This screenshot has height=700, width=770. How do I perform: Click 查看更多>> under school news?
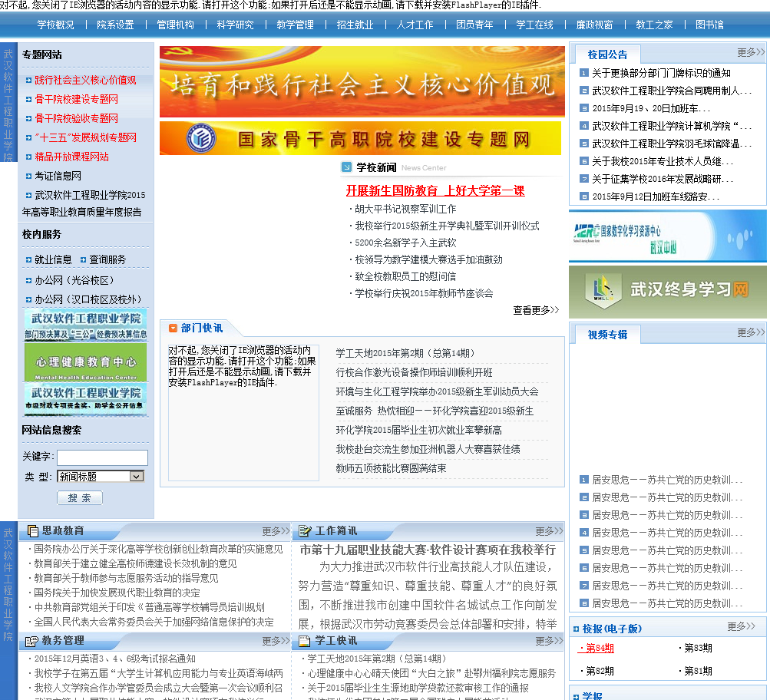536,310
